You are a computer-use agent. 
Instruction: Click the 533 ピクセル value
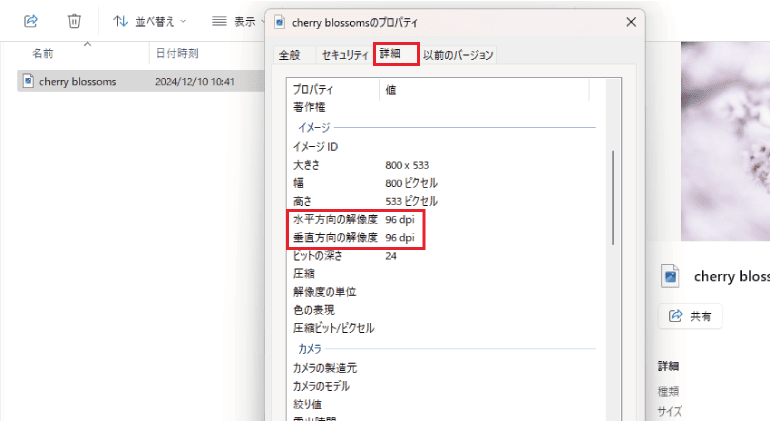click(412, 201)
